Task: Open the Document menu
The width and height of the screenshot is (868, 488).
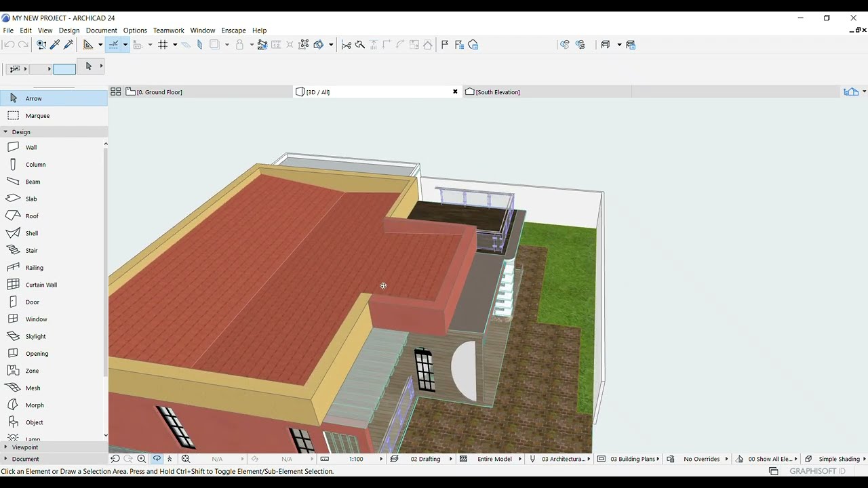Action: (102, 30)
